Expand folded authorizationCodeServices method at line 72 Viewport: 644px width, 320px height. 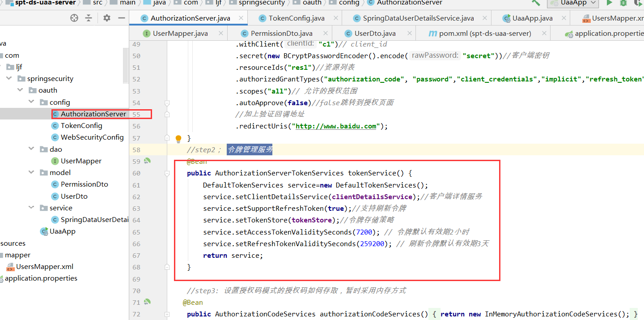tap(167, 314)
